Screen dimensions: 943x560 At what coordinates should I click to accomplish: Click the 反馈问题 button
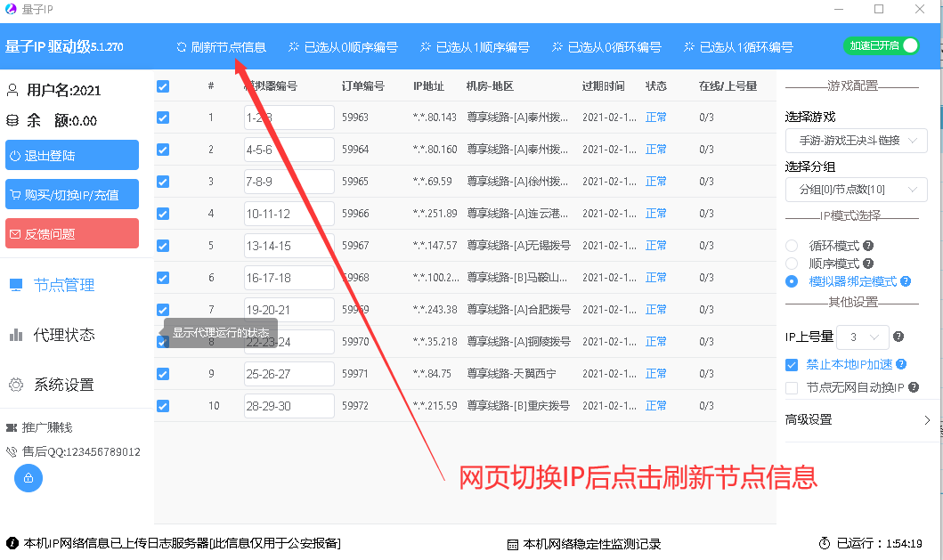[72, 234]
